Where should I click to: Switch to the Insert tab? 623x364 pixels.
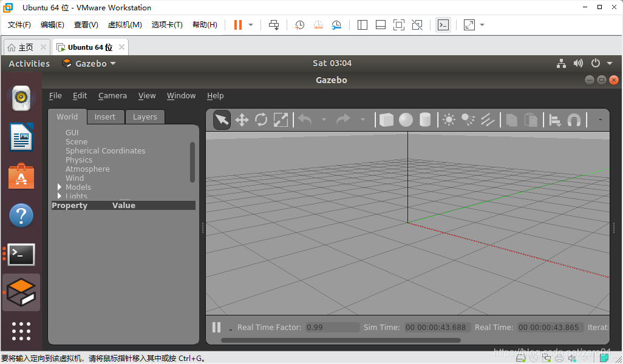point(105,116)
